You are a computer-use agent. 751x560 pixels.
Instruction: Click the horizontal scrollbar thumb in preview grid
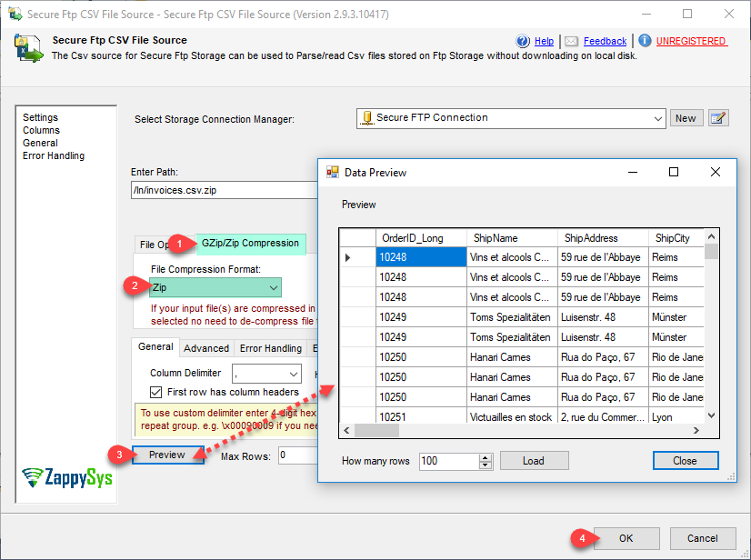(x=376, y=430)
